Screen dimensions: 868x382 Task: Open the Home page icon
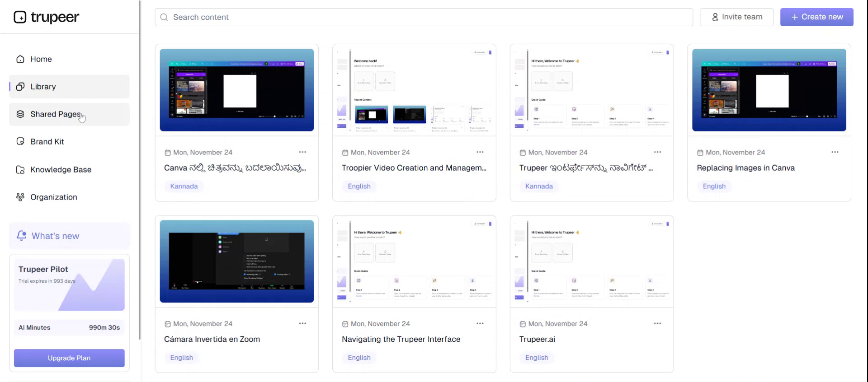20,59
